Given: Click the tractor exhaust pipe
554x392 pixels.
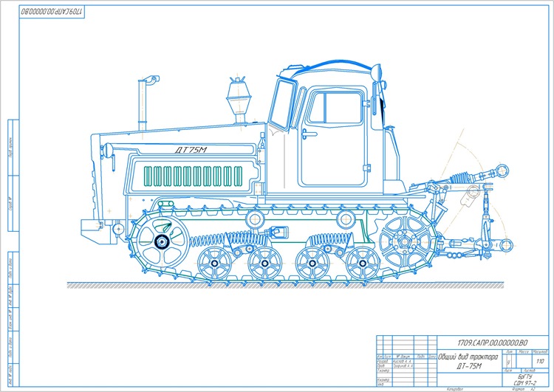Looking at the screenshot, I should (143, 106).
